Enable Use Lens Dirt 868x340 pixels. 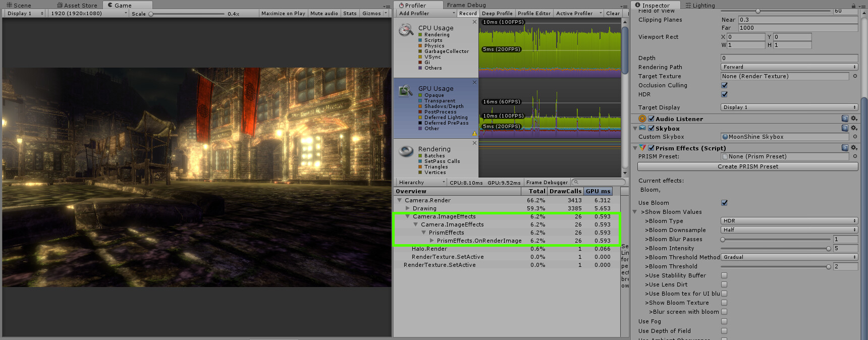coord(724,285)
